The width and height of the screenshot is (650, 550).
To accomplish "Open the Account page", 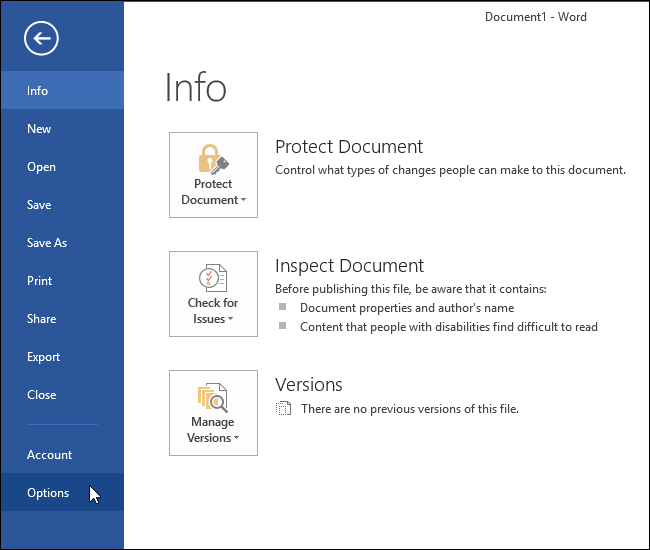I will click(49, 455).
